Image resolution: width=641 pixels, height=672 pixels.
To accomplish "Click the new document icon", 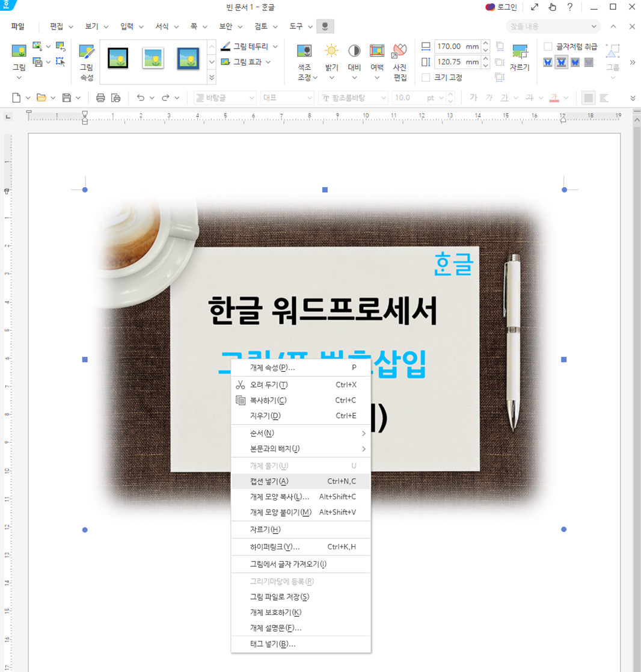I will pyautogui.click(x=16, y=97).
